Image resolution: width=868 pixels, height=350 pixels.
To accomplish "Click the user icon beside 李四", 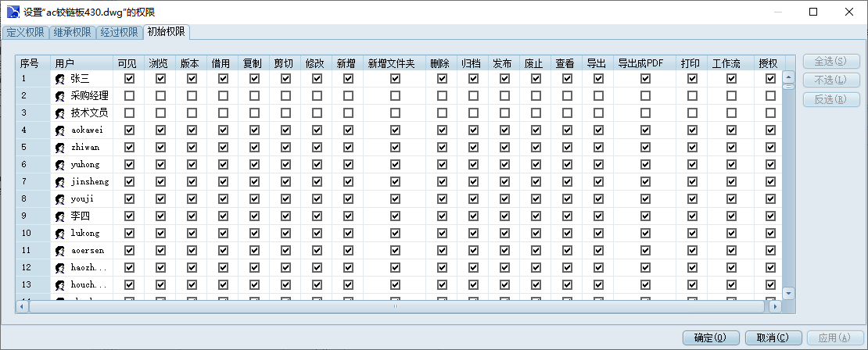I will [x=60, y=216].
